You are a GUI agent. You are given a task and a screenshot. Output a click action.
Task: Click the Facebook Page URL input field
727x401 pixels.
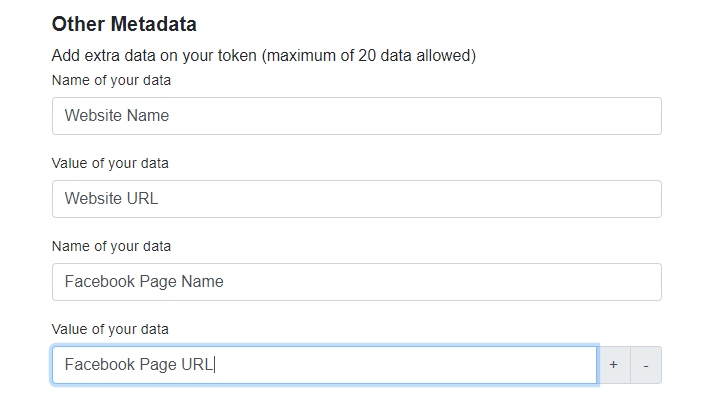324,365
